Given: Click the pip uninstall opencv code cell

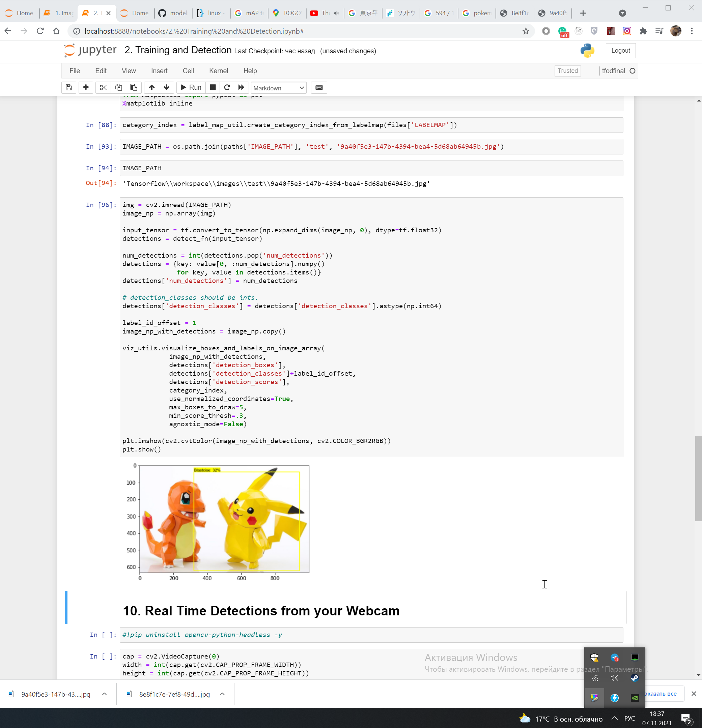Looking at the screenshot, I should 371,635.
